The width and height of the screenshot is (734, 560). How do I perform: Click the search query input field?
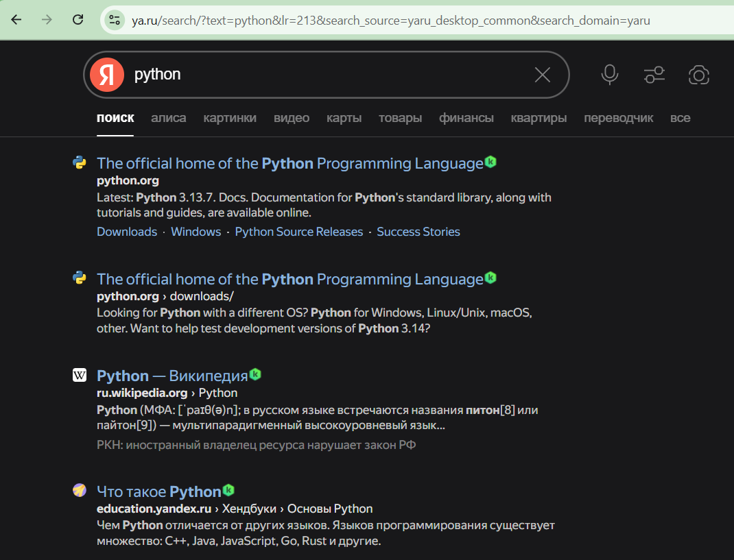(x=329, y=75)
